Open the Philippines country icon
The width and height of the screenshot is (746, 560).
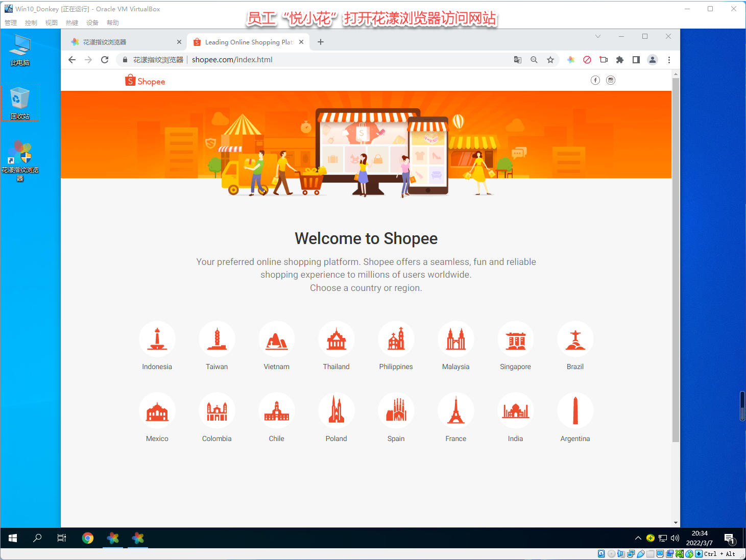point(396,339)
